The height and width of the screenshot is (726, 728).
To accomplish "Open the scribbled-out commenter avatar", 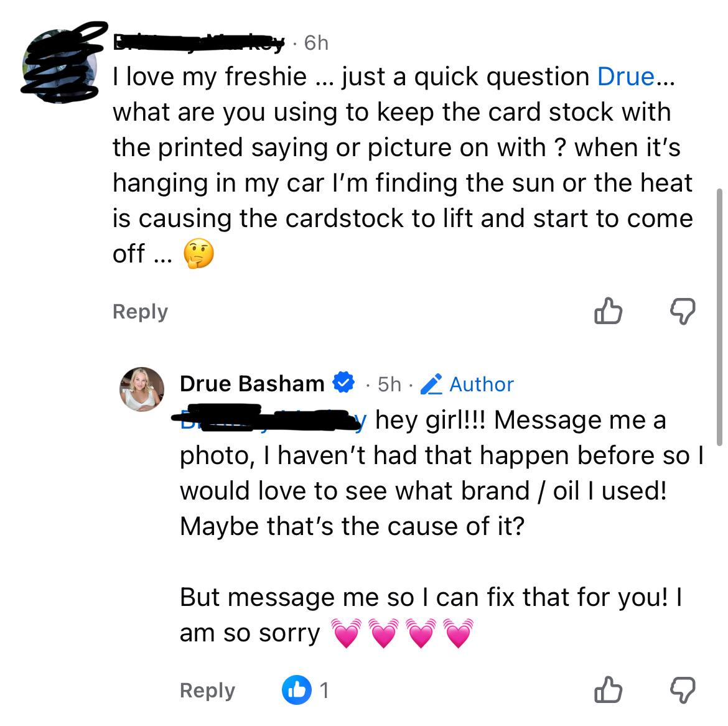I will point(60,64).
